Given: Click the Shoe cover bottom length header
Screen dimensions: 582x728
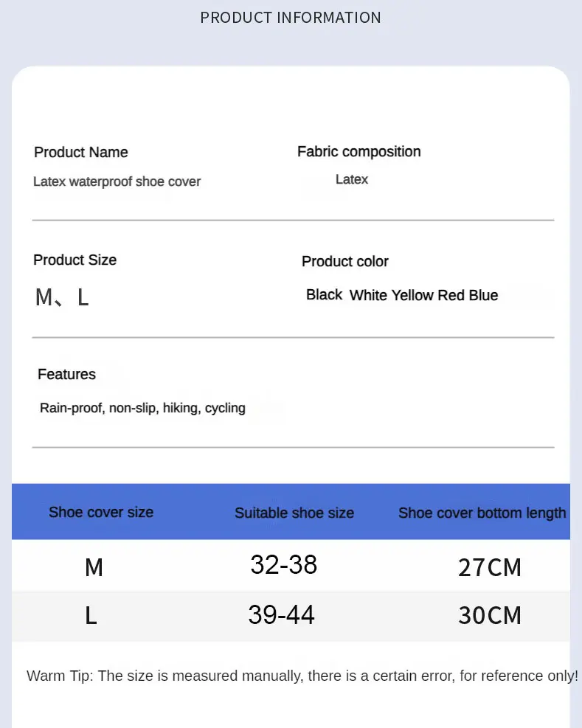Looking at the screenshot, I should pyautogui.click(x=482, y=513).
